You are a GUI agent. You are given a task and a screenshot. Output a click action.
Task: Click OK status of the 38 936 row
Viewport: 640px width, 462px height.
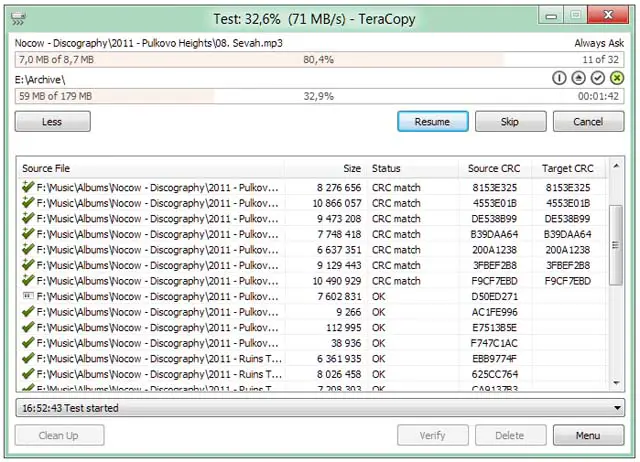tap(378, 343)
